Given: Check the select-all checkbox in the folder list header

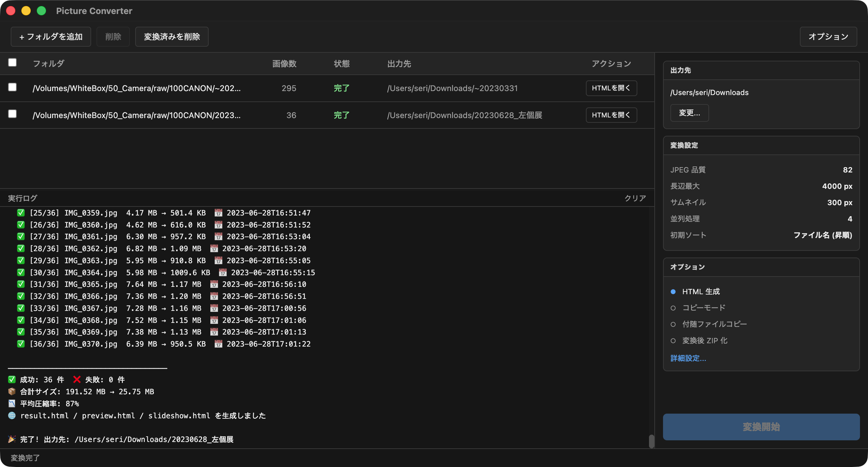Looking at the screenshot, I should [x=12, y=62].
